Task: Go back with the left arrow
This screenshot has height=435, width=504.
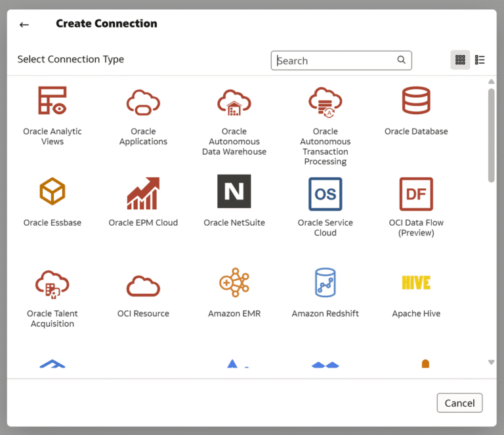Action: coord(24,25)
